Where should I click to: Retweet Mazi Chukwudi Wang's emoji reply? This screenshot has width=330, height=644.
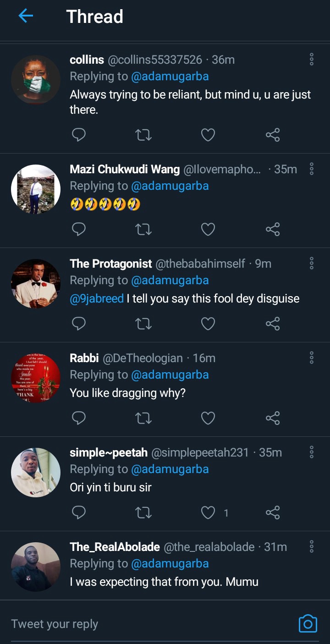tap(143, 229)
